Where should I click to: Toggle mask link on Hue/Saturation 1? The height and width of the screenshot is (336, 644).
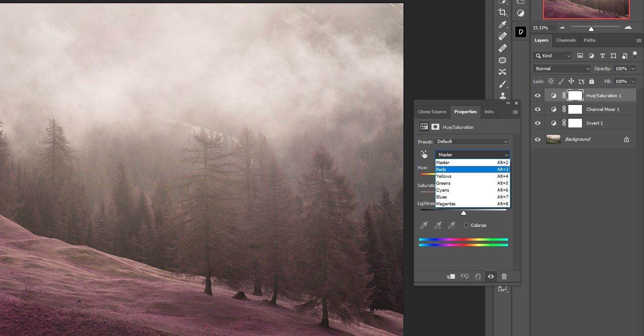coord(564,96)
